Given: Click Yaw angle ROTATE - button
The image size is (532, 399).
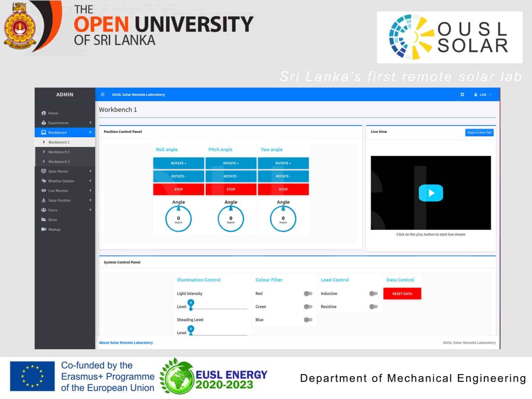Looking at the screenshot, I should click(283, 176).
